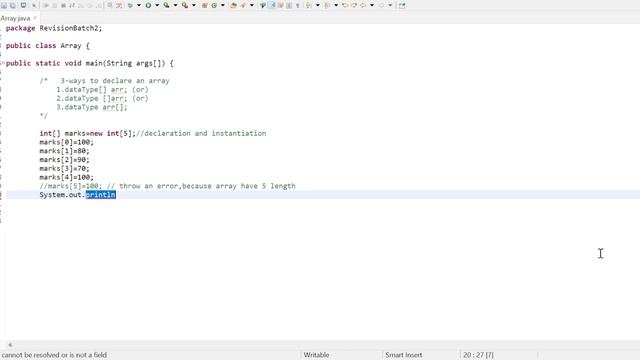Click the '//declaration and instantiation' comment
The image size is (640, 360).
201,133
